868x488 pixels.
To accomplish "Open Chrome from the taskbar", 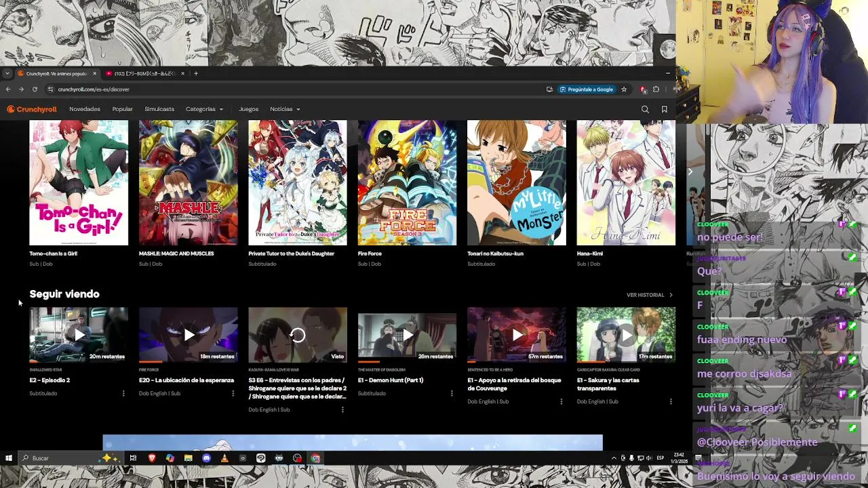I will [x=315, y=458].
